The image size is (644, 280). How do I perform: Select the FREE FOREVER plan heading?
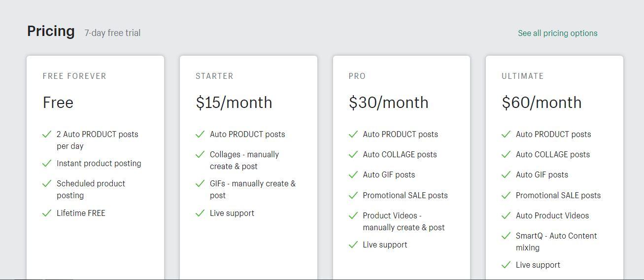point(74,76)
